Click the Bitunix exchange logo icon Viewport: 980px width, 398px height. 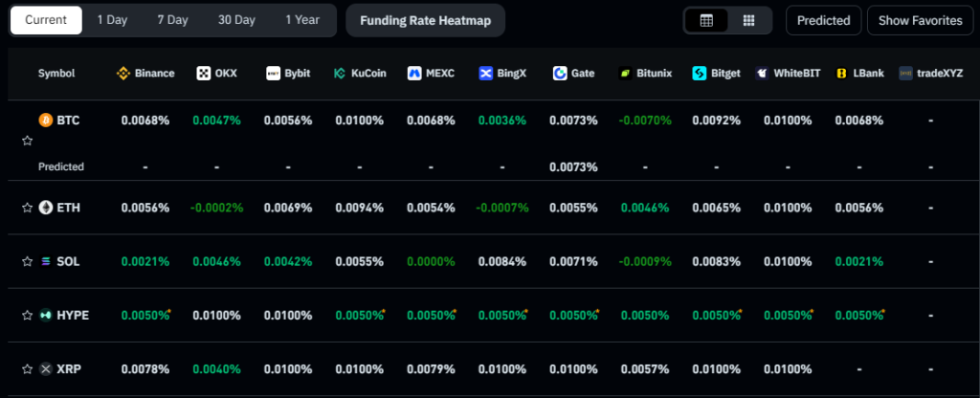pos(625,73)
